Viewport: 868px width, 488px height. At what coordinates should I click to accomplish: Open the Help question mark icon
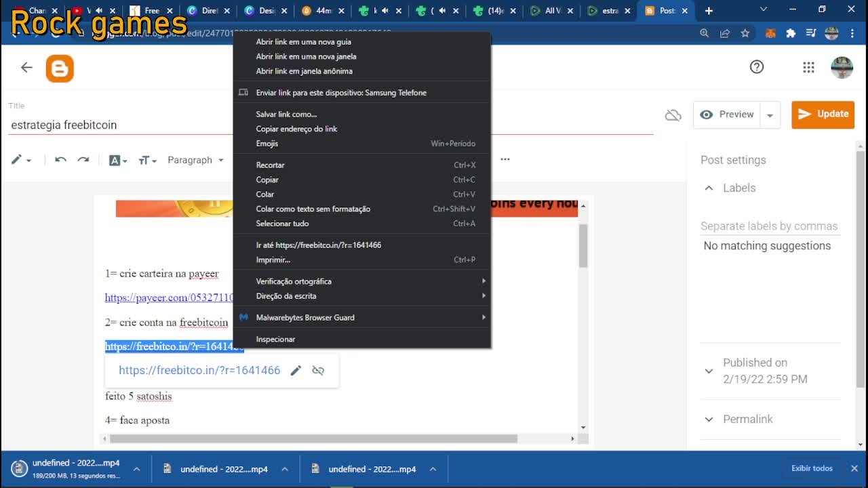click(757, 66)
